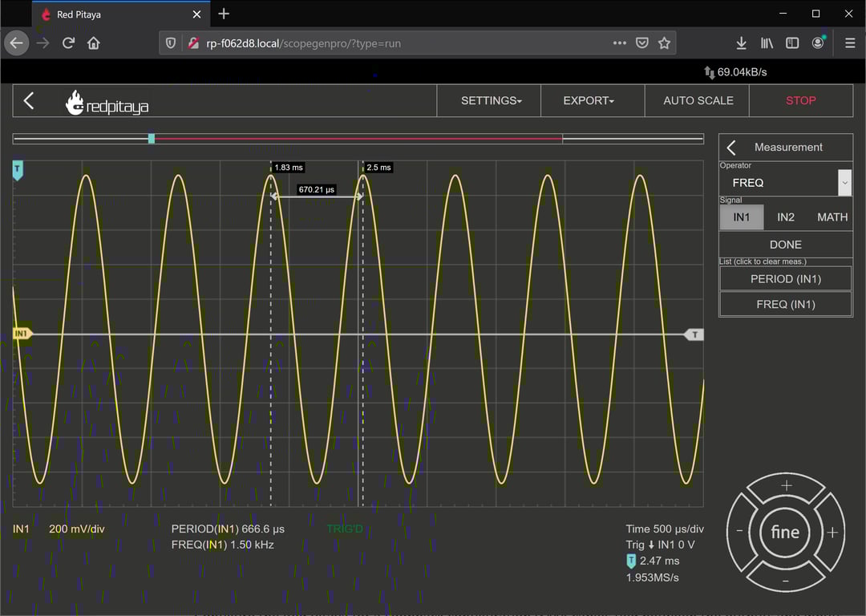Click the cyan handle on the buffer position bar

pyautogui.click(x=152, y=139)
